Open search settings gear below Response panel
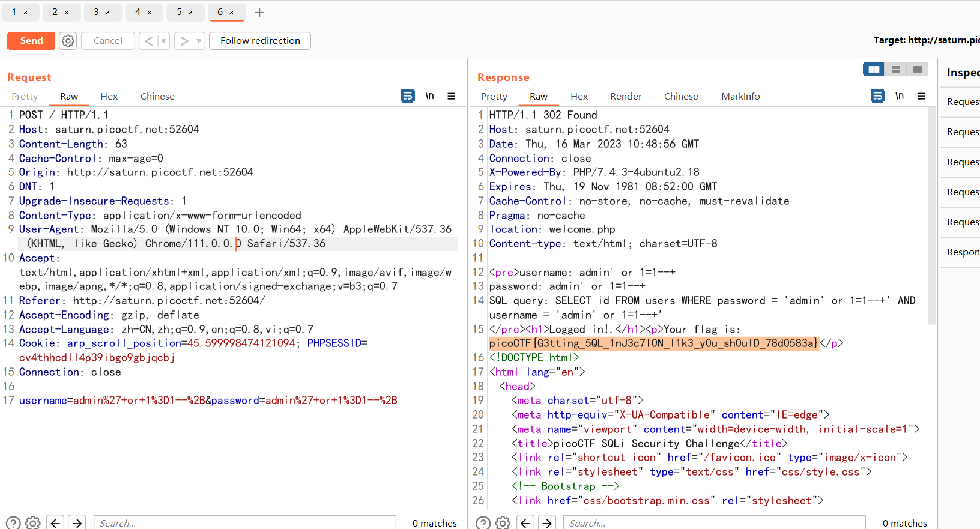The width and height of the screenshot is (980, 529). tap(503, 523)
